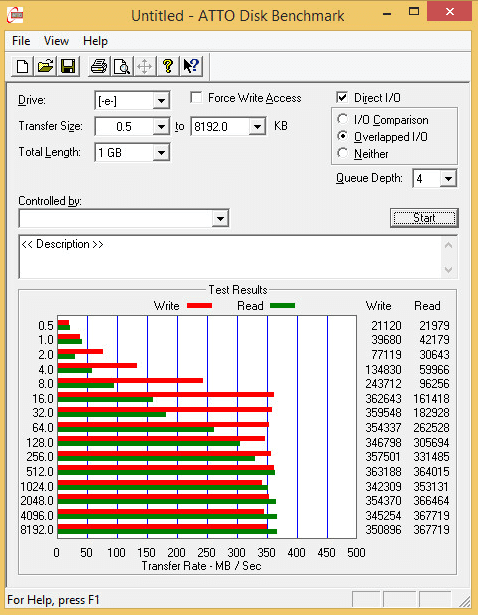
Task: Open the File menu
Action: pyautogui.click(x=21, y=41)
